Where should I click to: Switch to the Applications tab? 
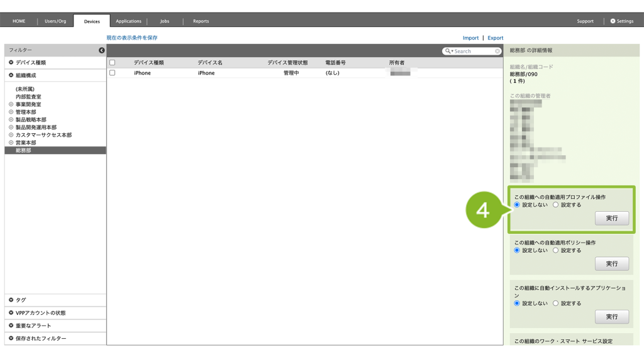point(128,21)
